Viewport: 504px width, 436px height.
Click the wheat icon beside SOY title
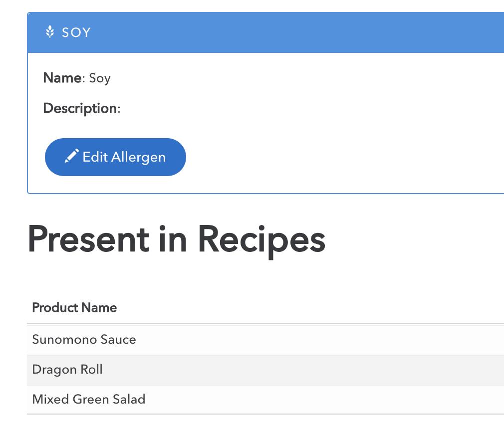pos(50,32)
